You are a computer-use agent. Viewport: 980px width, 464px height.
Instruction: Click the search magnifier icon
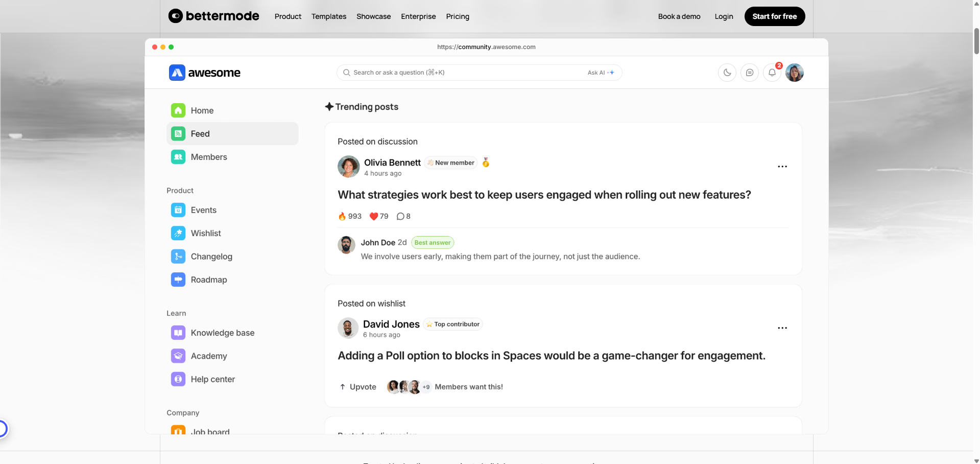coord(347,73)
